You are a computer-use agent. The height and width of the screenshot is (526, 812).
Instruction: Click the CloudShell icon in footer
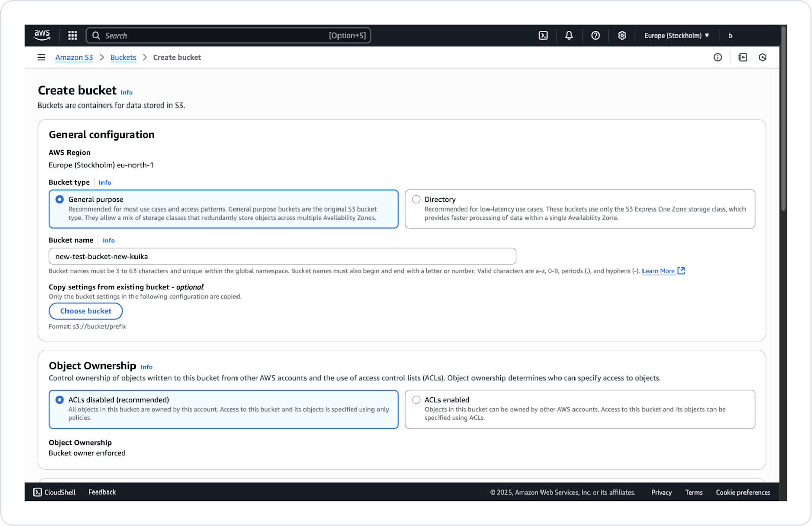[38, 492]
